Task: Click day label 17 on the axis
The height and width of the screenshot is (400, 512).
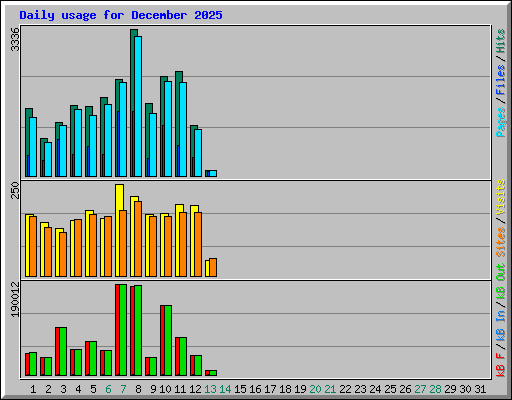Action: coord(270,389)
